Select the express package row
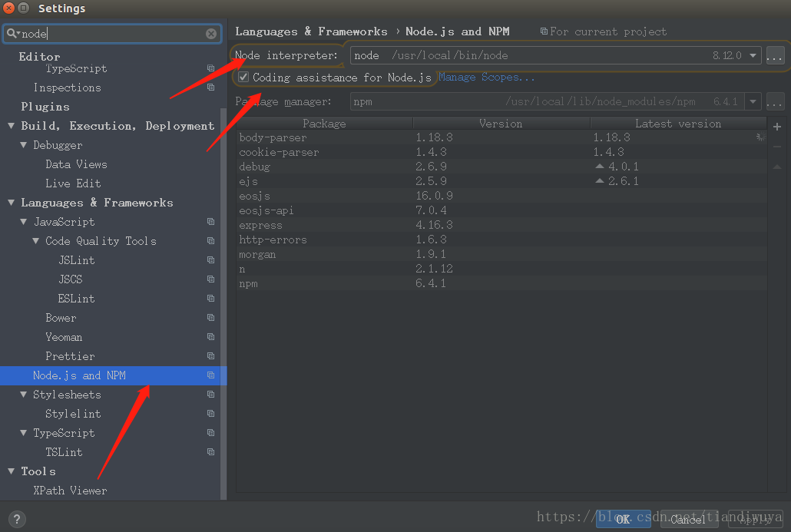 [501, 225]
